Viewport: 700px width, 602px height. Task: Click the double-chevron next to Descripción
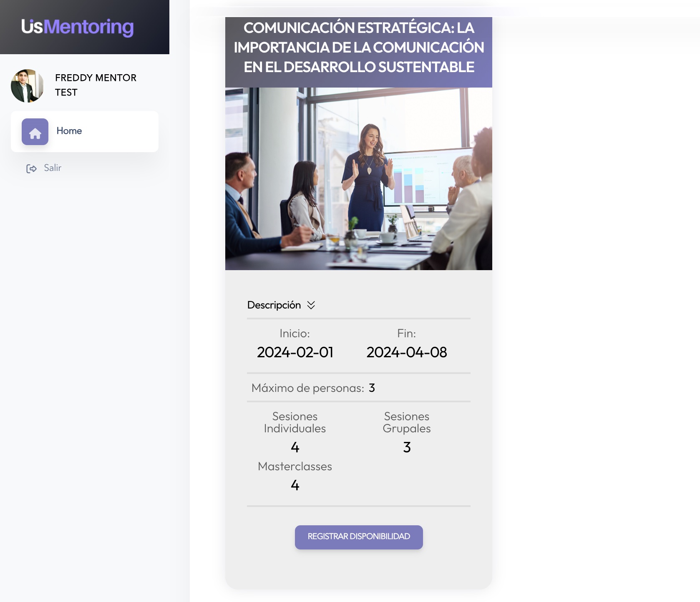(x=310, y=305)
